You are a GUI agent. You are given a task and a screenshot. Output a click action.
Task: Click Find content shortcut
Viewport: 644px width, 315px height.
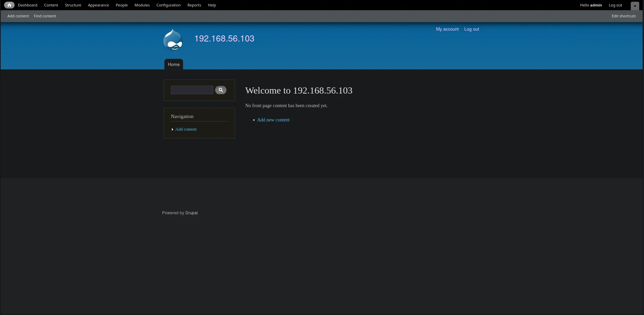45,16
